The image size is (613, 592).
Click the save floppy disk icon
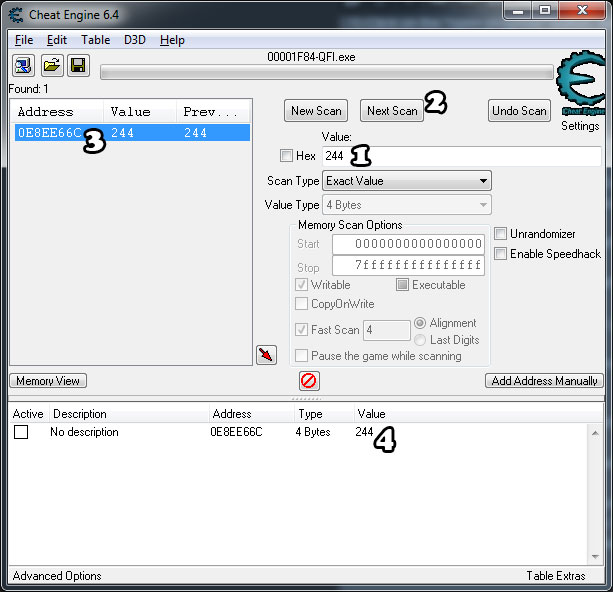tap(78, 65)
